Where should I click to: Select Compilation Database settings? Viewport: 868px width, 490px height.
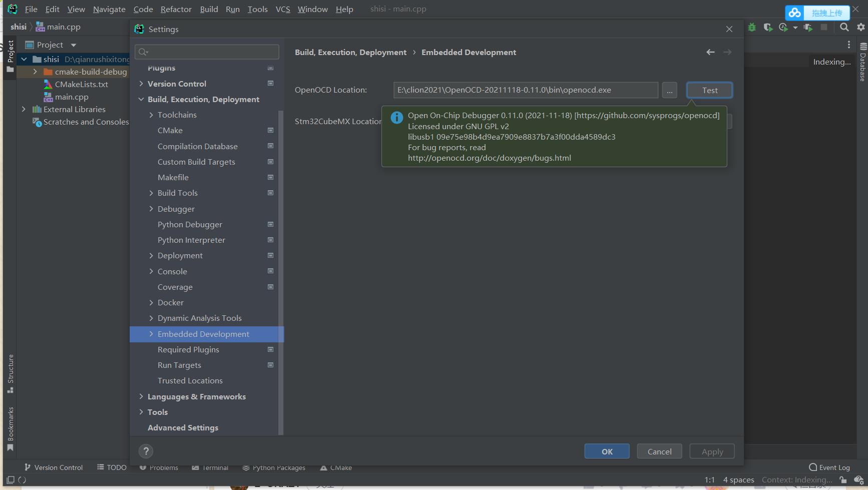pyautogui.click(x=198, y=146)
